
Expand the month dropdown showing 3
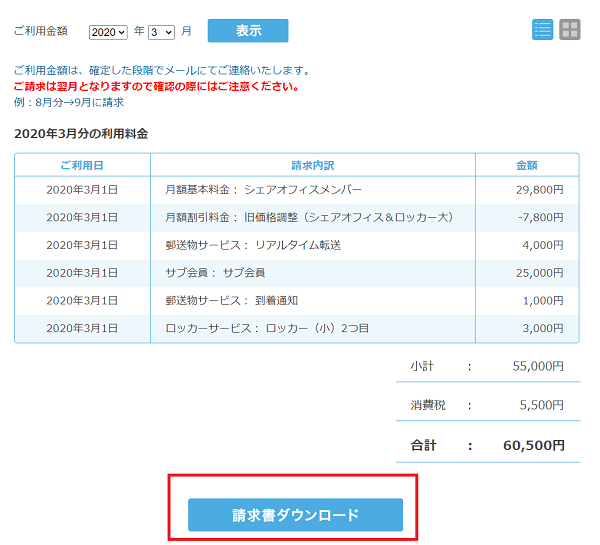coord(161,32)
